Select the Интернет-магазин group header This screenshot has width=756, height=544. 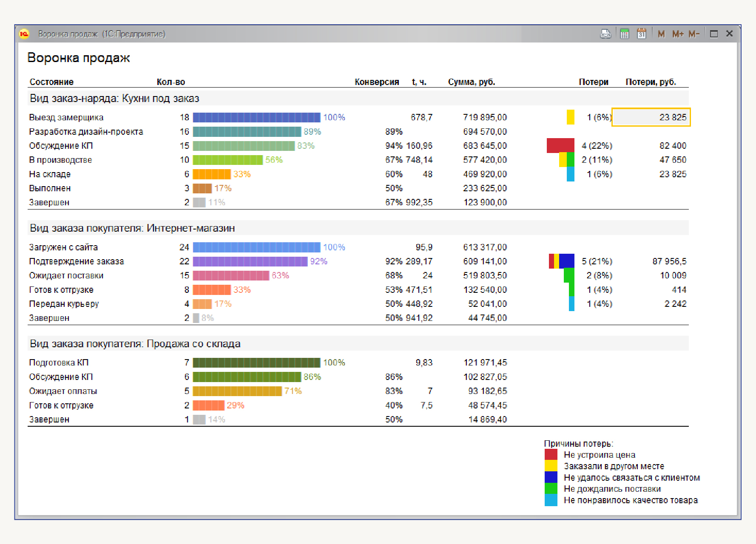tap(132, 228)
